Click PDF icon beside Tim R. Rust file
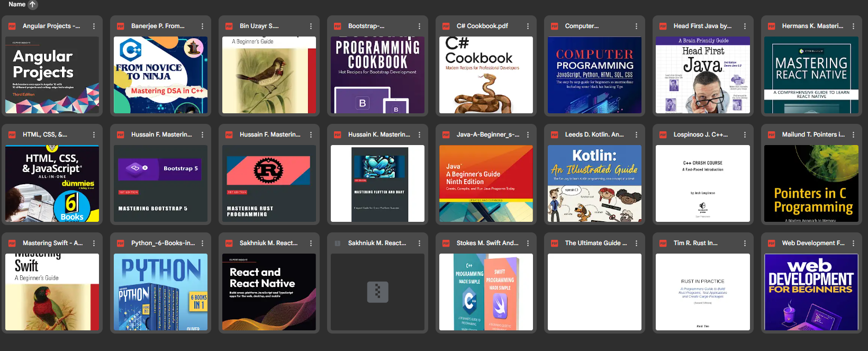 [663, 243]
